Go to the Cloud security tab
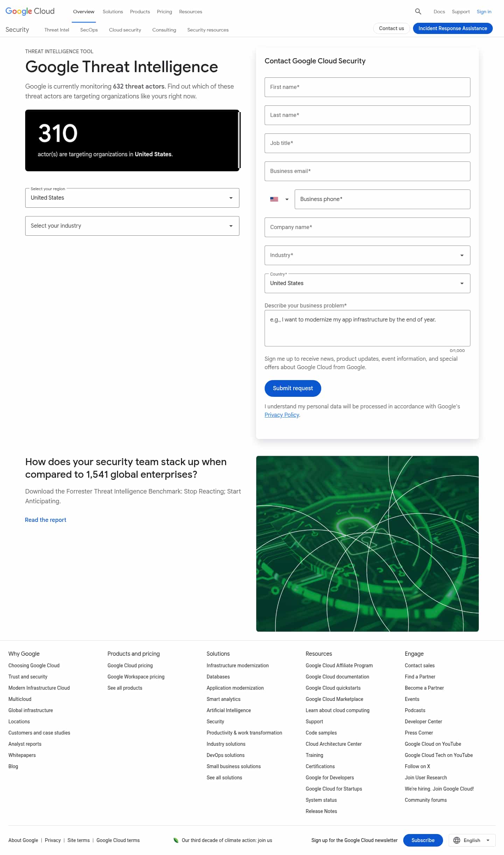 (x=125, y=30)
